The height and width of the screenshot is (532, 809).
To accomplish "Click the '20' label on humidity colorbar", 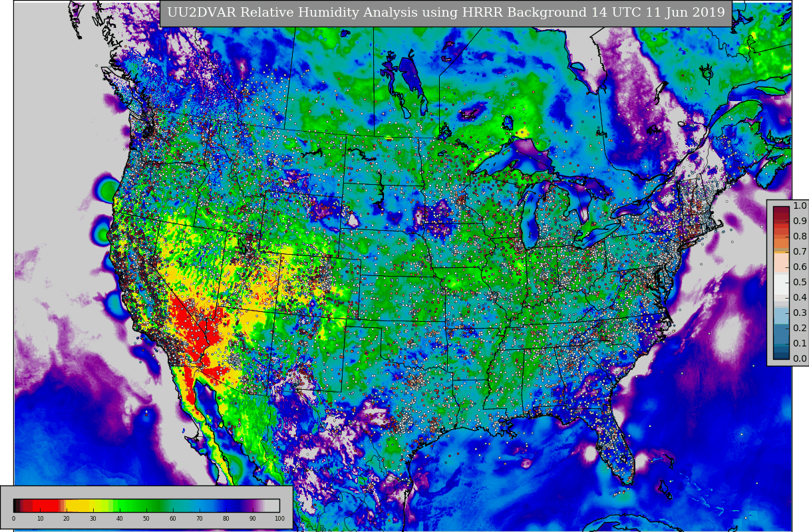I will coord(67,519).
